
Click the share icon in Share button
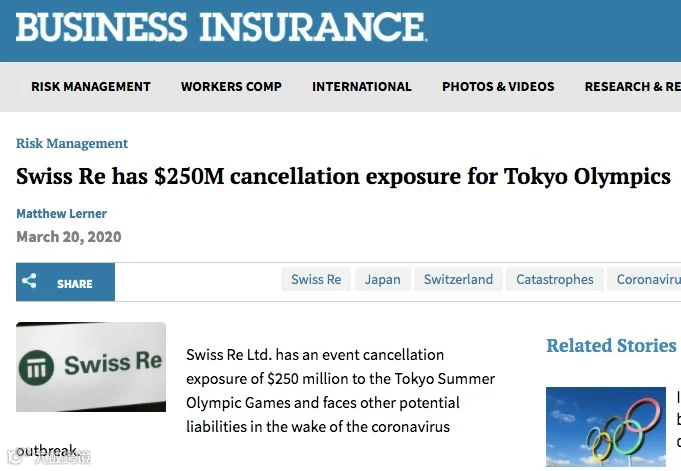(x=29, y=281)
